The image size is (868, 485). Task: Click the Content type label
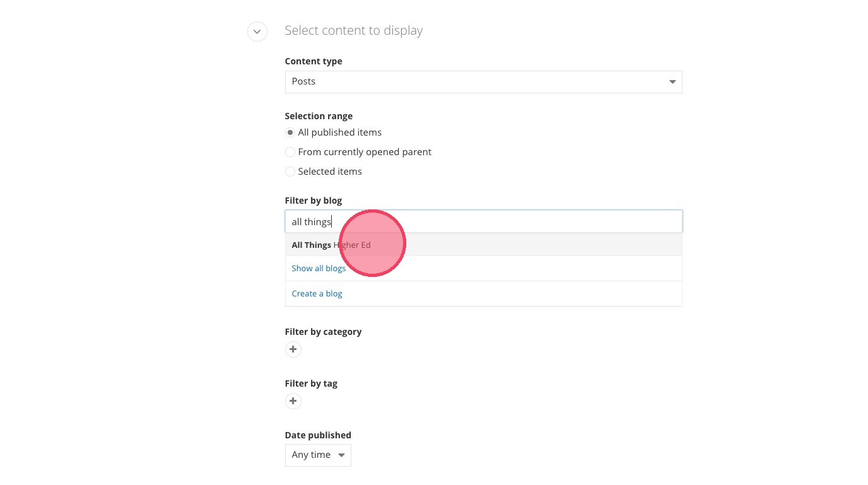(314, 61)
